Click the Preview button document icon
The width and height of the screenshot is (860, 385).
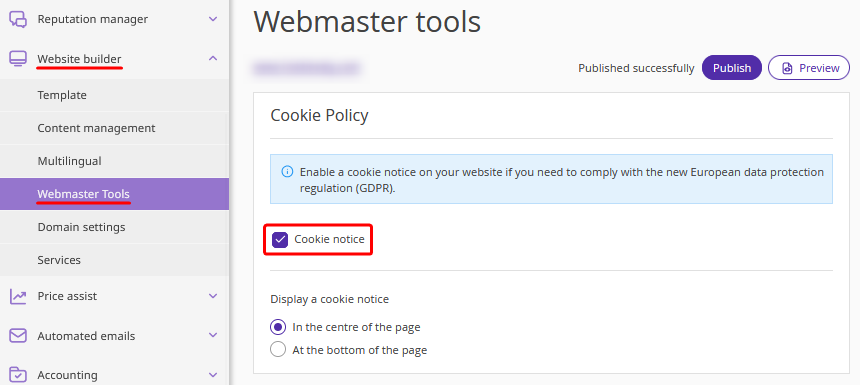[788, 68]
